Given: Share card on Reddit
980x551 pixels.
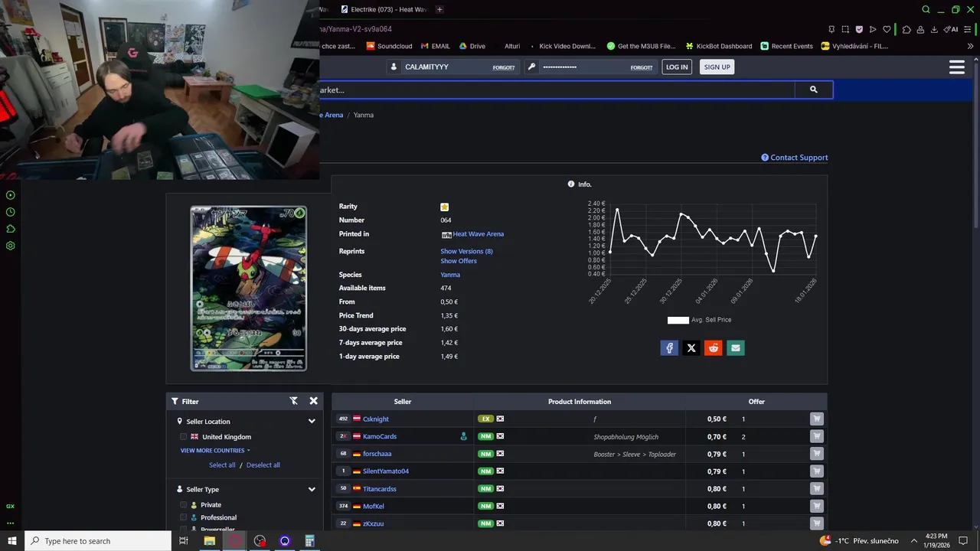Looking at the screenshot, I should [x=714, y=348].
